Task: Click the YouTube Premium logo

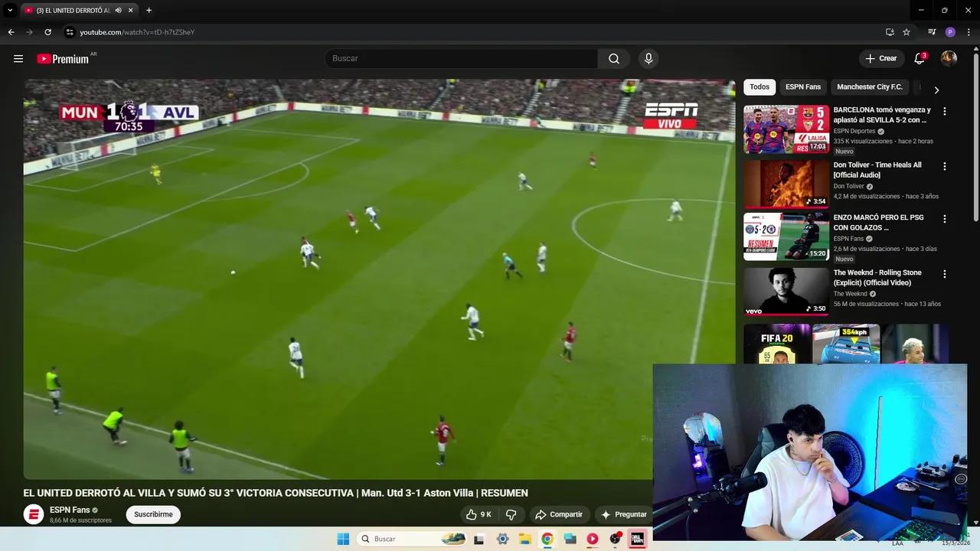Action: click(x=63, y=59)
